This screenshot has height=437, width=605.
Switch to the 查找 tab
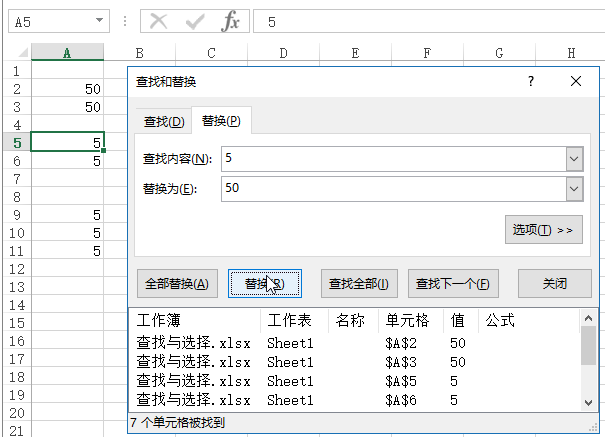[x=164, y=122]
